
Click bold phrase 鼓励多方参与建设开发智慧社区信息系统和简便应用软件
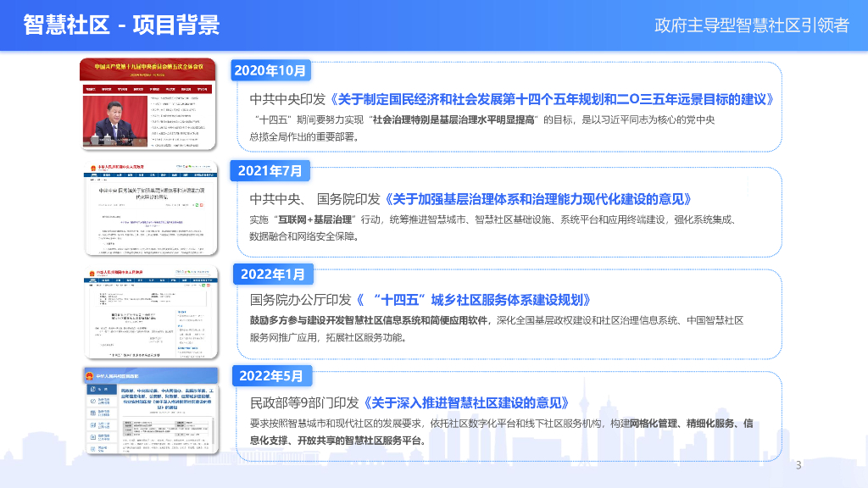(x=369, y=320)
